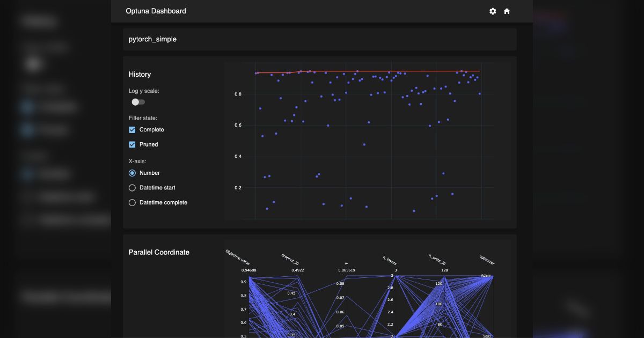Select Datetime complete radio button
Viewport: 644px width, 338px height.
pyautogui.click(x=132, y=203)
